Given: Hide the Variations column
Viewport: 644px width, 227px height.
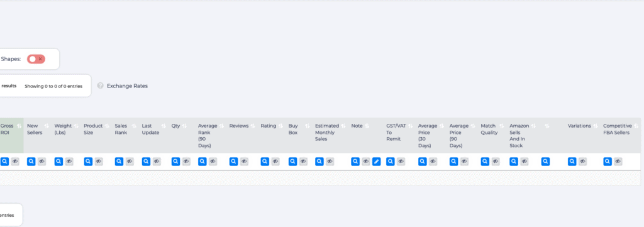Looking at the screenshot, I should coord(583,162).
